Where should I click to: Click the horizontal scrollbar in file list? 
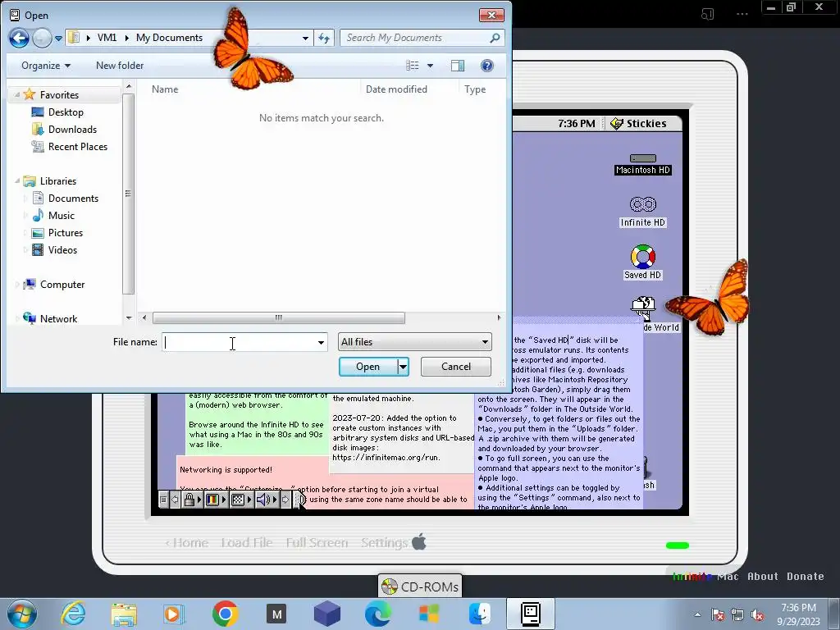[279, 317]
